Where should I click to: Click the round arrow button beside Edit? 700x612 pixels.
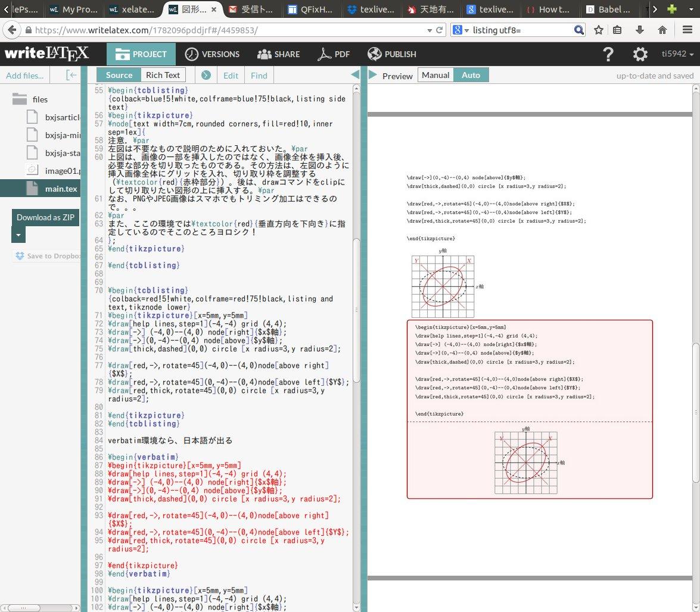click(206, 75)
